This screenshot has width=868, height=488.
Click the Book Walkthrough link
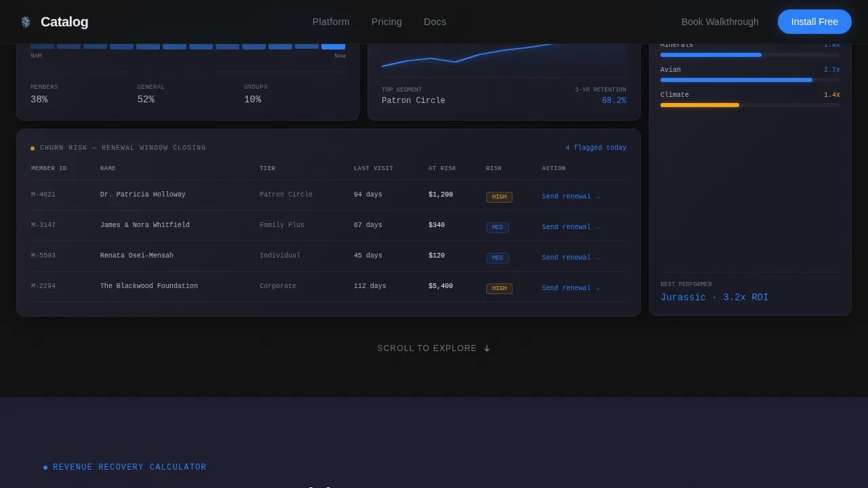point(720,22)
